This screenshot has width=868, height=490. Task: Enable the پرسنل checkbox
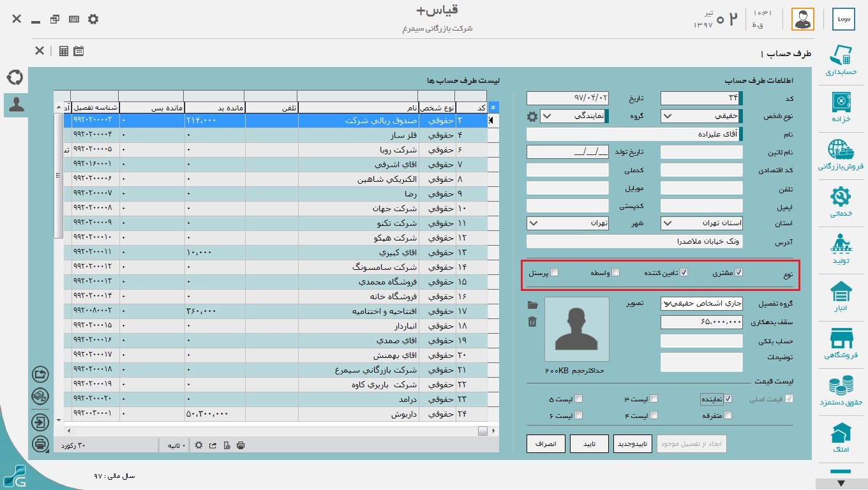click(555, 272)
